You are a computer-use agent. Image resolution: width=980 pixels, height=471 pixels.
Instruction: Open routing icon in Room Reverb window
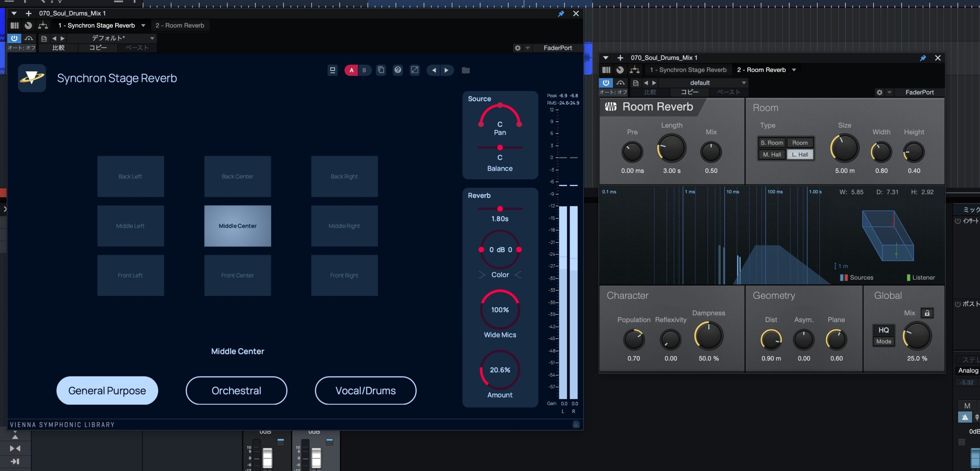click(x=634, y=70)
